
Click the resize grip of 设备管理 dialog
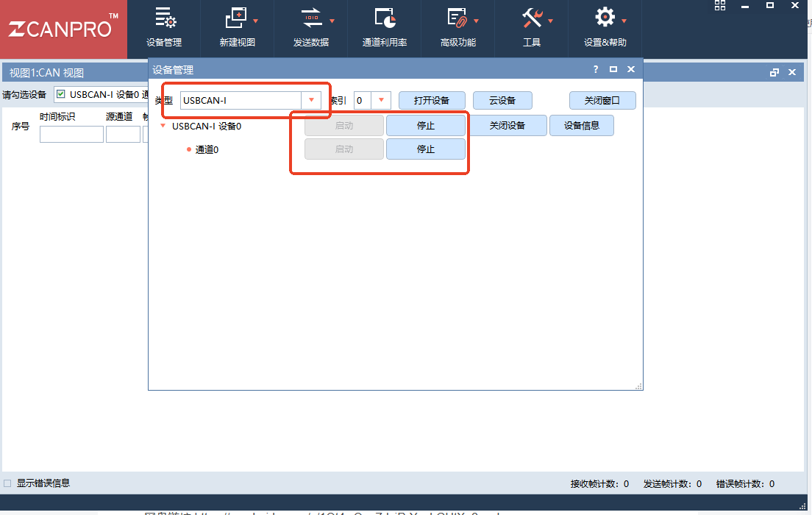click(x=638, y=386)
